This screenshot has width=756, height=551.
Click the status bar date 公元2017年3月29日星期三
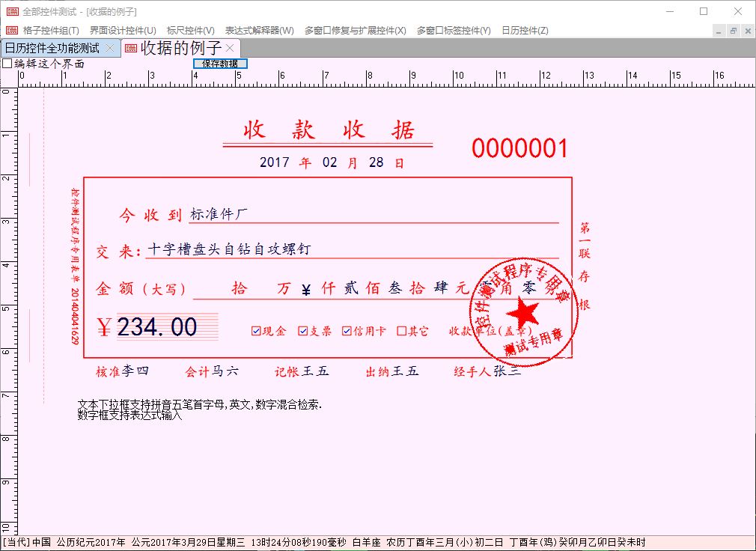pyautogui.click(x=188, y=542)
